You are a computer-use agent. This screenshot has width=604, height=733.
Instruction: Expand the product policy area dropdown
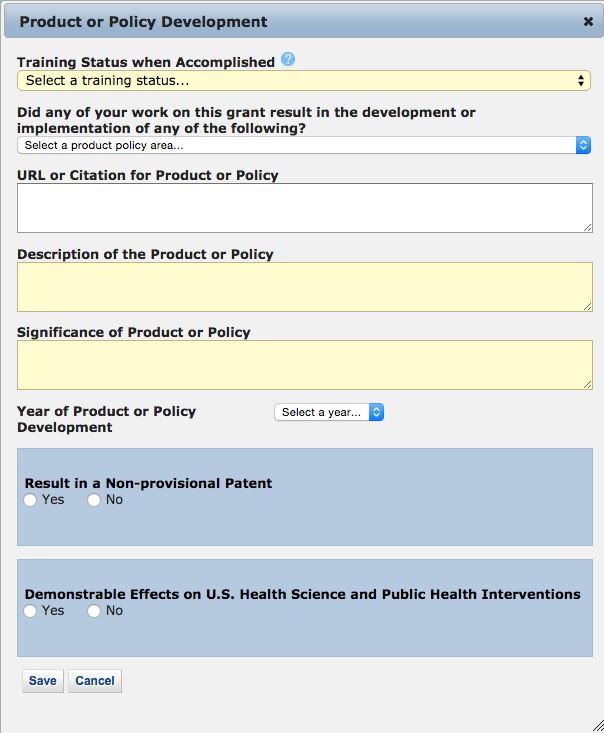tap(303, 145)
